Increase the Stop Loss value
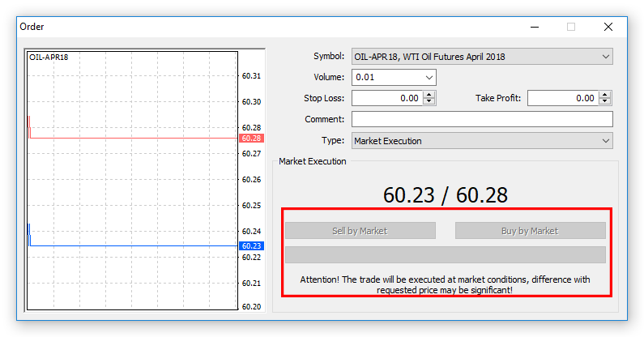The image size is (644, 337). [x=429, y=95]
